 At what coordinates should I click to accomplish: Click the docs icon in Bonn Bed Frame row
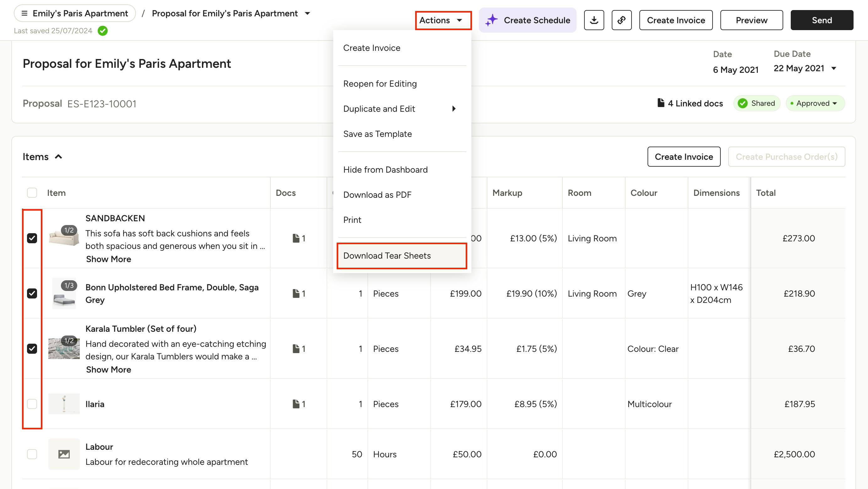(x=296, y=293)
